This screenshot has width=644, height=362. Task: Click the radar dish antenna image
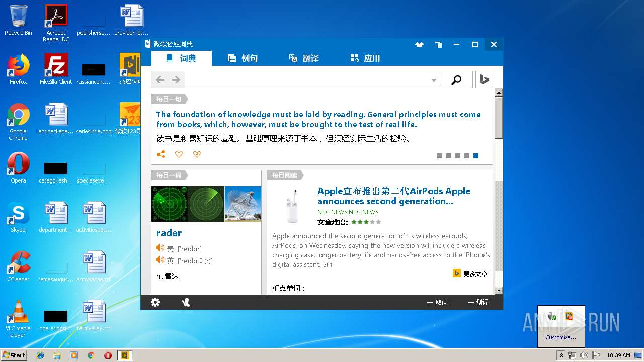tap(243, 204)
